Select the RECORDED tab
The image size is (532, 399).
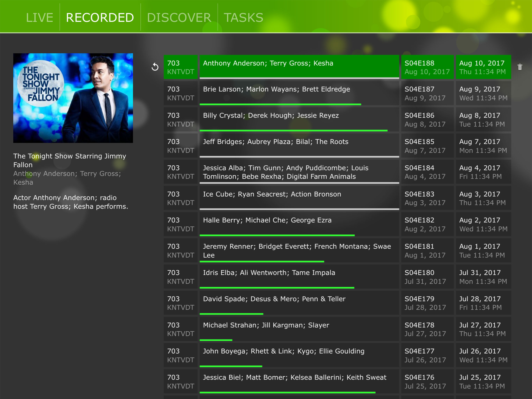click(100, 18)
